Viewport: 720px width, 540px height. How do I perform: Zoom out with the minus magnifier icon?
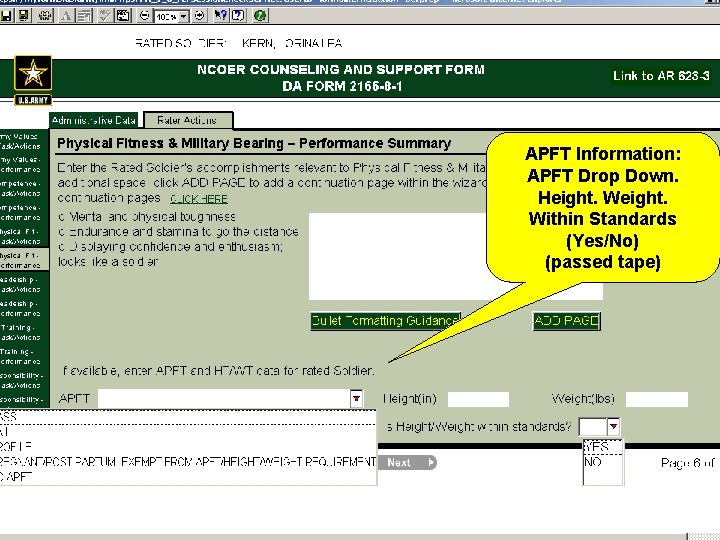pyautogui.click(x=145, y=16)
